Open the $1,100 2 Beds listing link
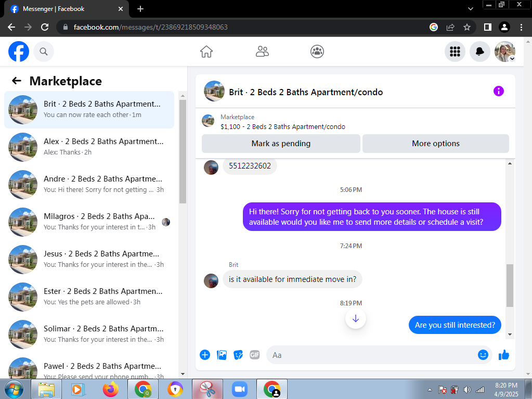This screenshot has width=532, height=399. pyautogui.click(x=282, y=126)
